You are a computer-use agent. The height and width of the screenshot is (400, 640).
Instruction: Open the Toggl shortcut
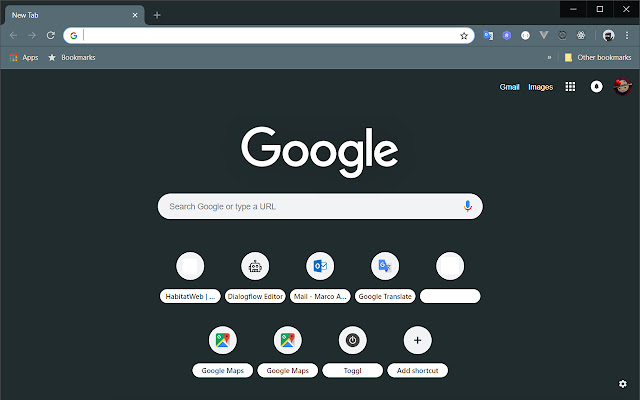coord(353,351)
